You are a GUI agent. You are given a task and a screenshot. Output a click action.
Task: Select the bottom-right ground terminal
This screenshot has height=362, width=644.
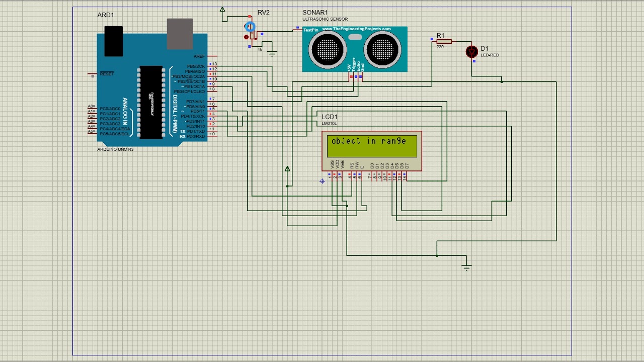click(466, 267)
